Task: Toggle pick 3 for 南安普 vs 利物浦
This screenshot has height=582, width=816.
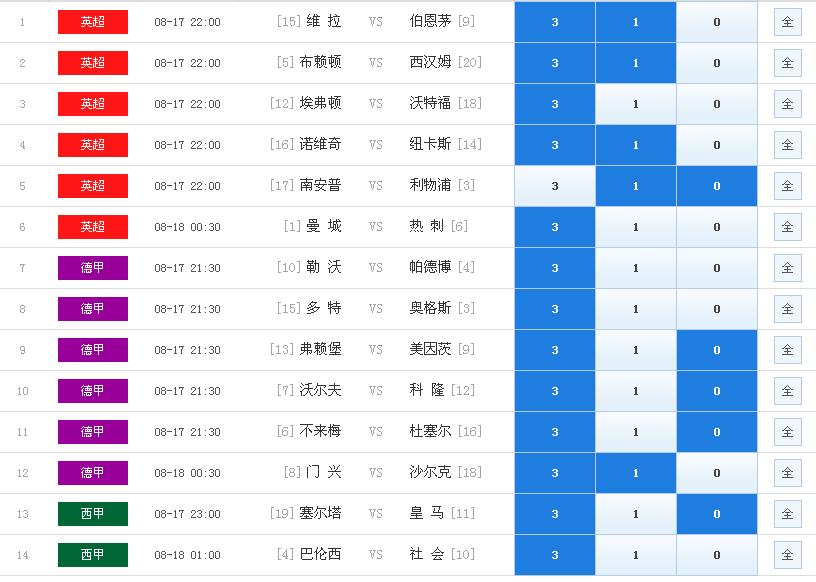Action: pos(555,186)
